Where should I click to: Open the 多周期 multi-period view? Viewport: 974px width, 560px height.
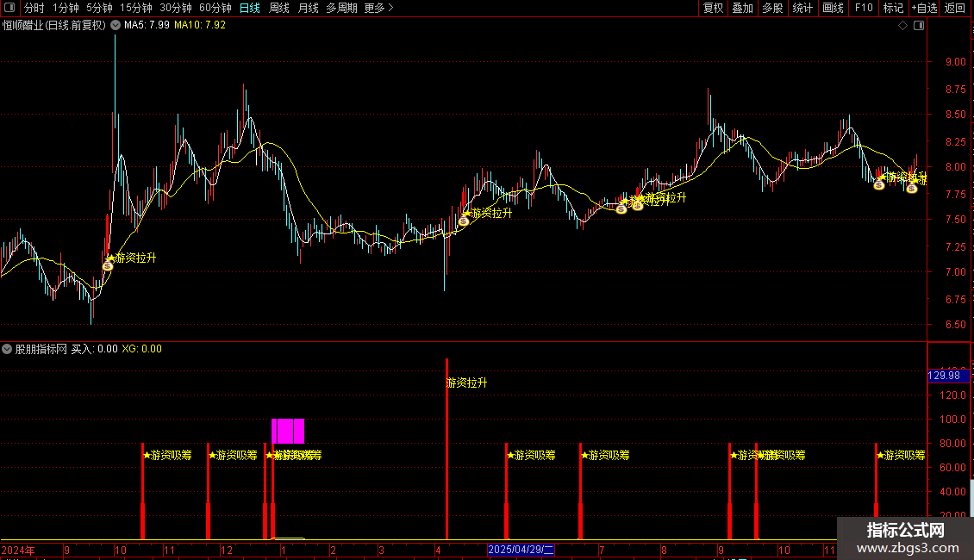coord(341,8)
